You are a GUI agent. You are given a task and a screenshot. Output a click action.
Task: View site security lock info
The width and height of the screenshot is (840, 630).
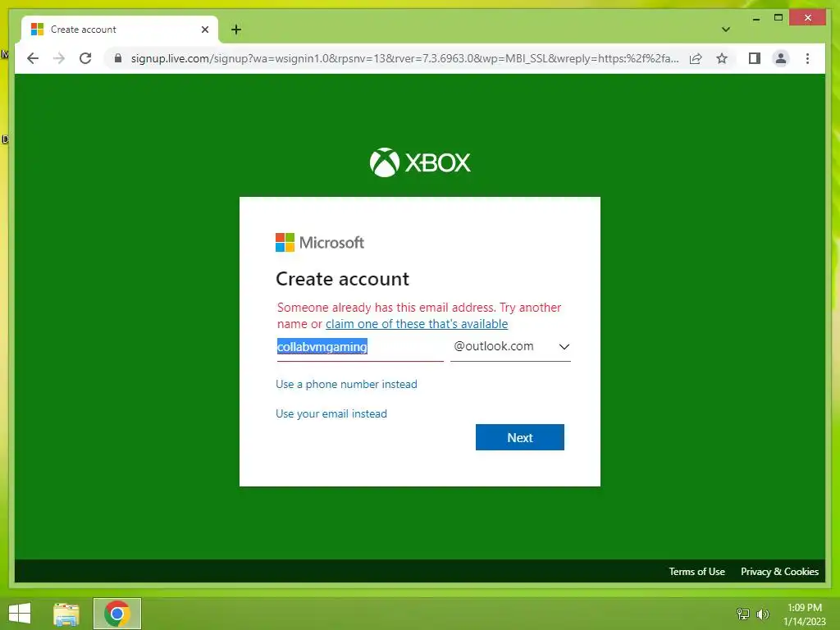tap(118, 58)
